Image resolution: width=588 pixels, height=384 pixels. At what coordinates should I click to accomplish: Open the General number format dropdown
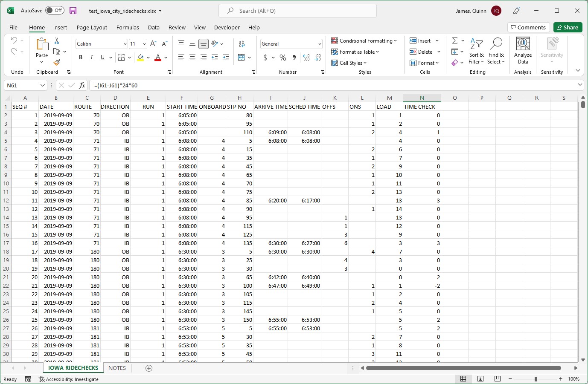pos(320,43)
